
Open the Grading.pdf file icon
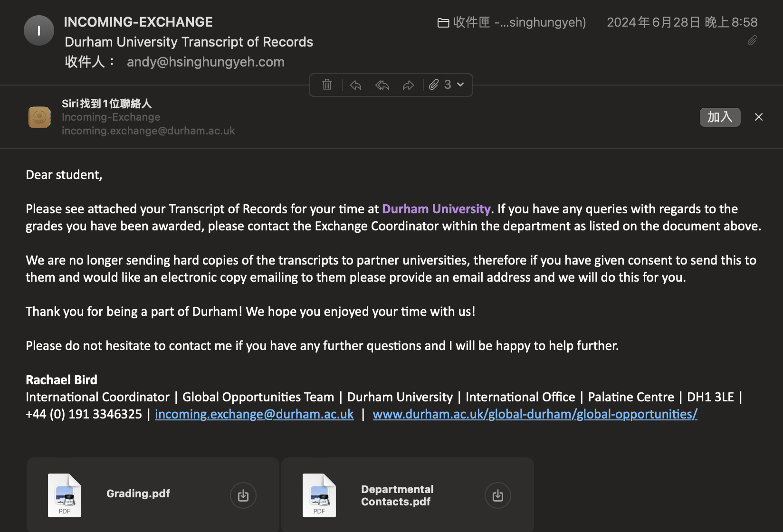(65, 495)
